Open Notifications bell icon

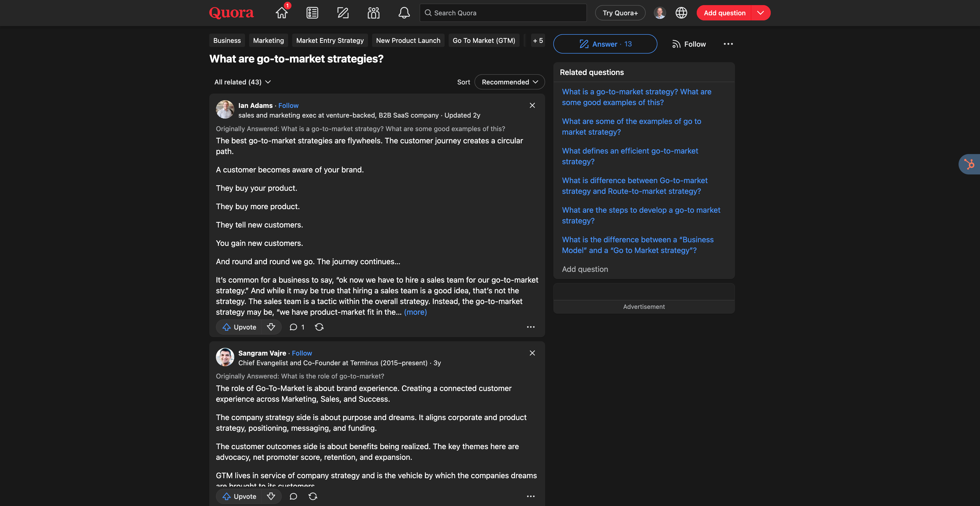[x=404, y=13]
